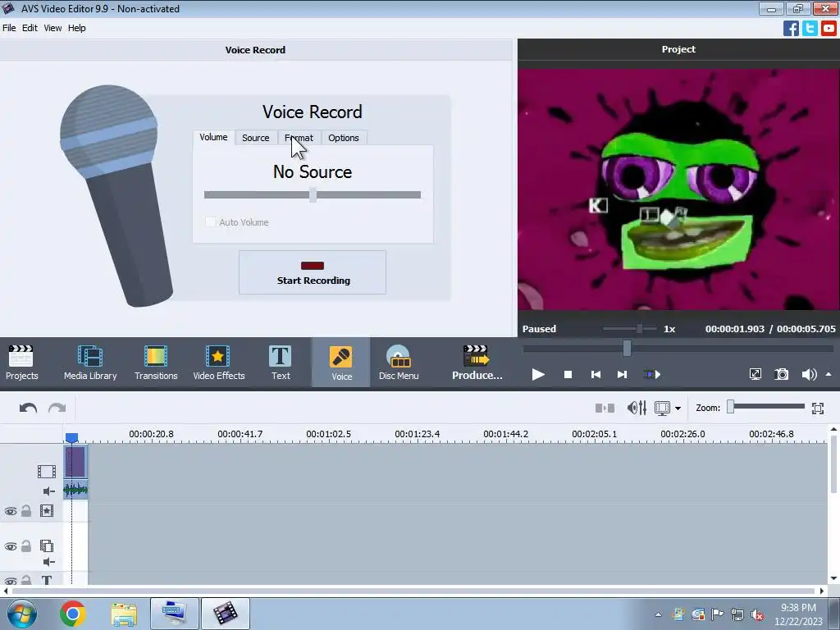Open the Transitions panel
The image size is (840, 630).
pyautogui.click(x=156, y=362)
